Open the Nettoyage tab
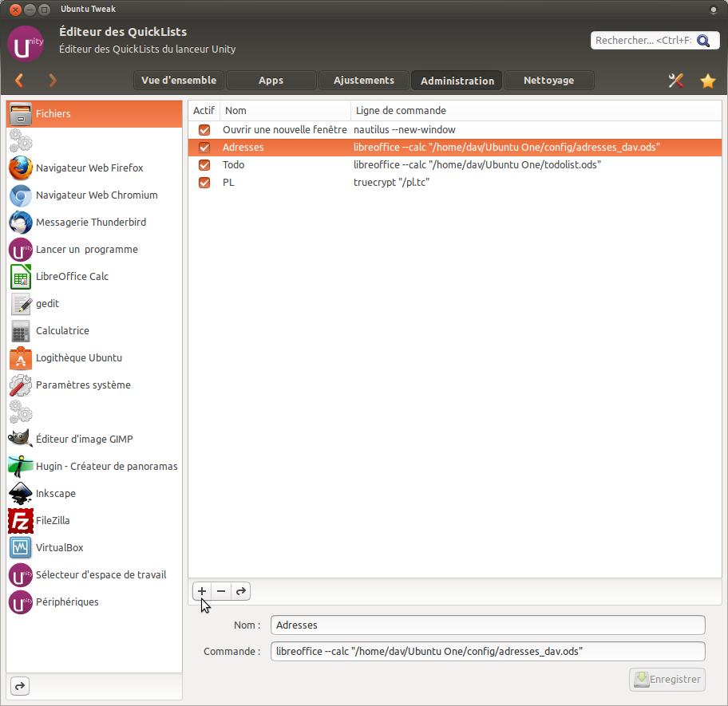The width and height of the screenshot is (728, 706). pyautogui.click(x=548, y=81)
